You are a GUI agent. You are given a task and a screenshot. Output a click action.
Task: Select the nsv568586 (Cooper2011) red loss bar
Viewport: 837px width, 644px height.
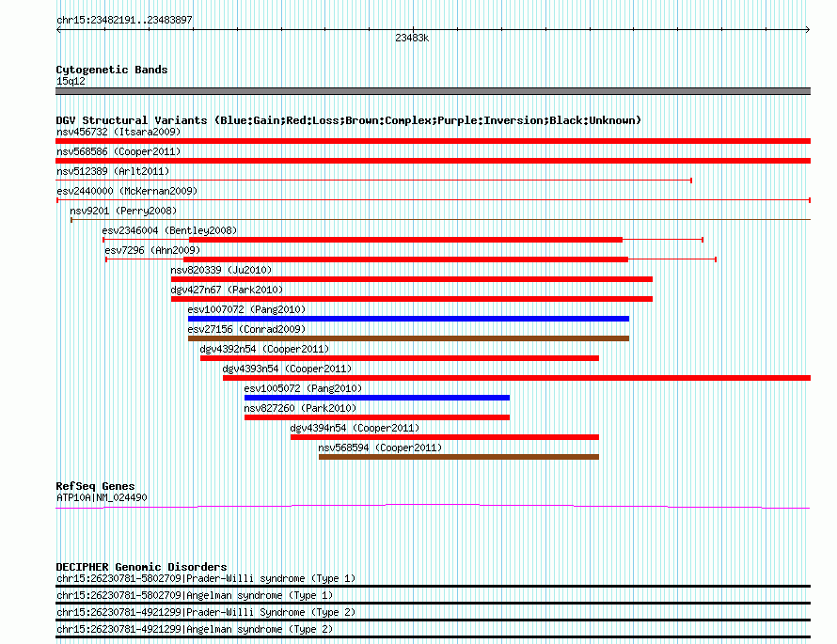click(433, 161)
